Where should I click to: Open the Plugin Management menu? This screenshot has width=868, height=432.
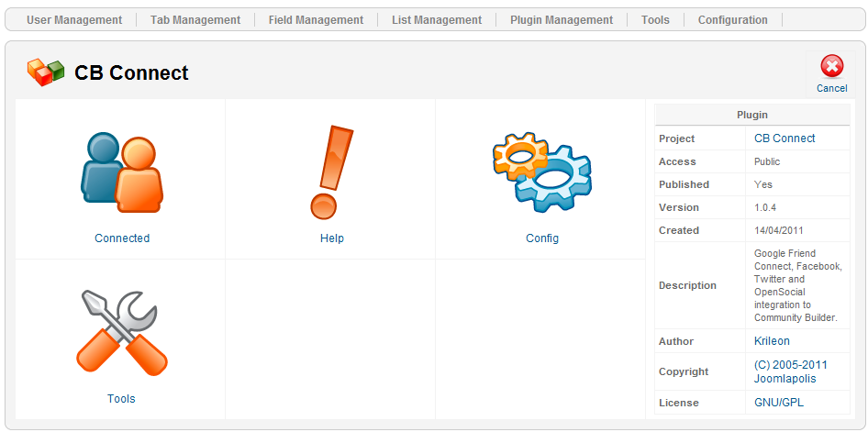tap(562, 20)
